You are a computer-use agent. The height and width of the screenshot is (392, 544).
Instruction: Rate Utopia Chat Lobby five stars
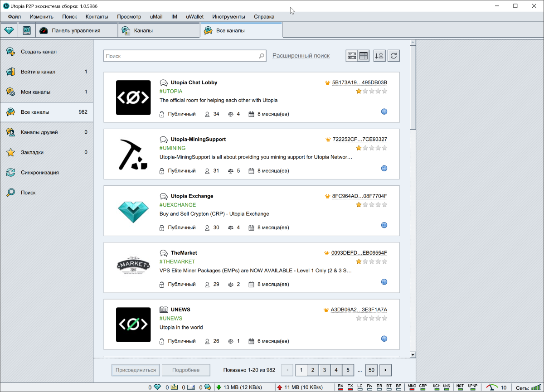pyautogui.click(x=385, y=91)
